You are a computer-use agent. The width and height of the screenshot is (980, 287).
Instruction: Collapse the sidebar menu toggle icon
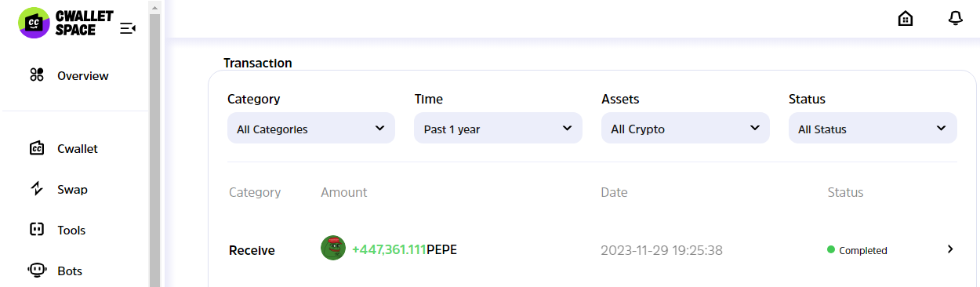(x=128, y=29)
